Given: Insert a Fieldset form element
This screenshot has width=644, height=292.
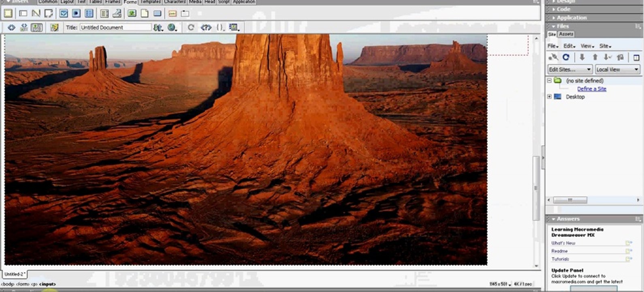Looking at the screenshot, I should tap(185, 13).
